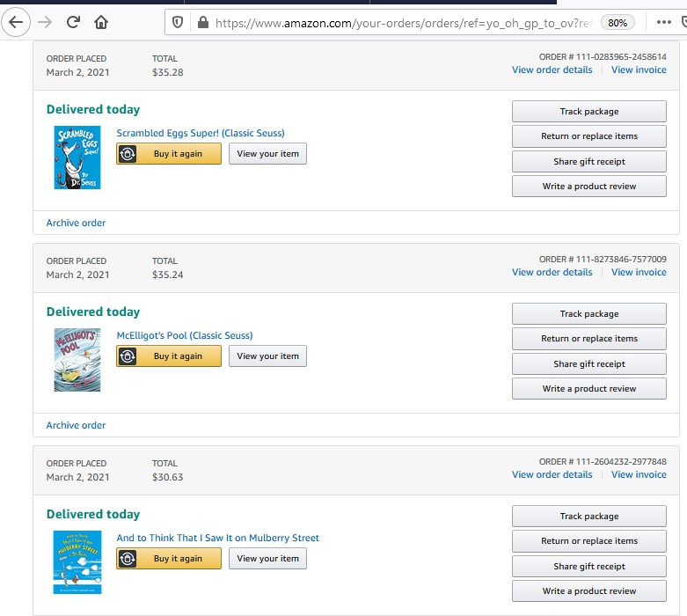Write a product review for Scrambled Eggs Super
687x616 pixels.
click(x=588, y=187)
